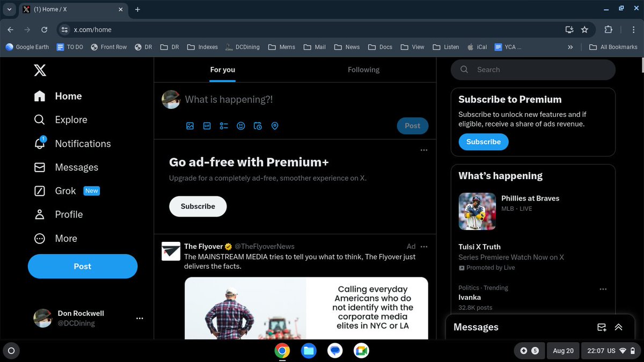644x362 pixels.
Task: Expand the Messages drawer chevrons
Action: pyautogui.click(x=618, y=327)
